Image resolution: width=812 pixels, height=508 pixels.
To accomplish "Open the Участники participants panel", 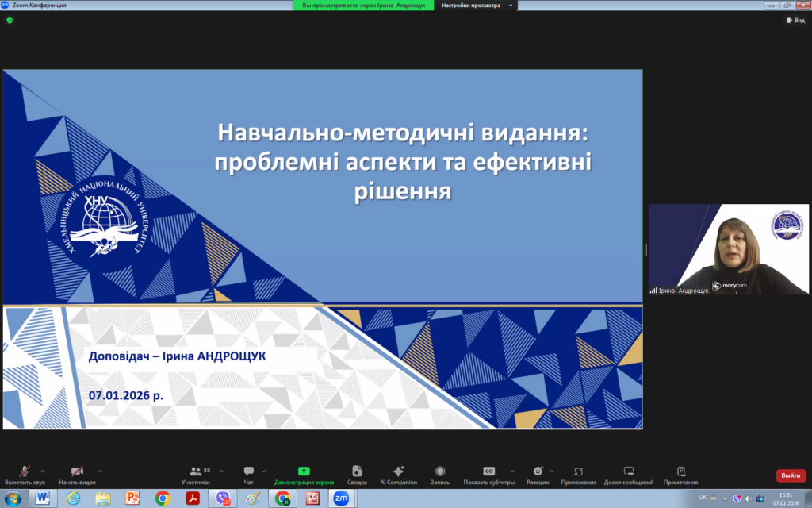I will pyautogui.click(x=195, y=474).
